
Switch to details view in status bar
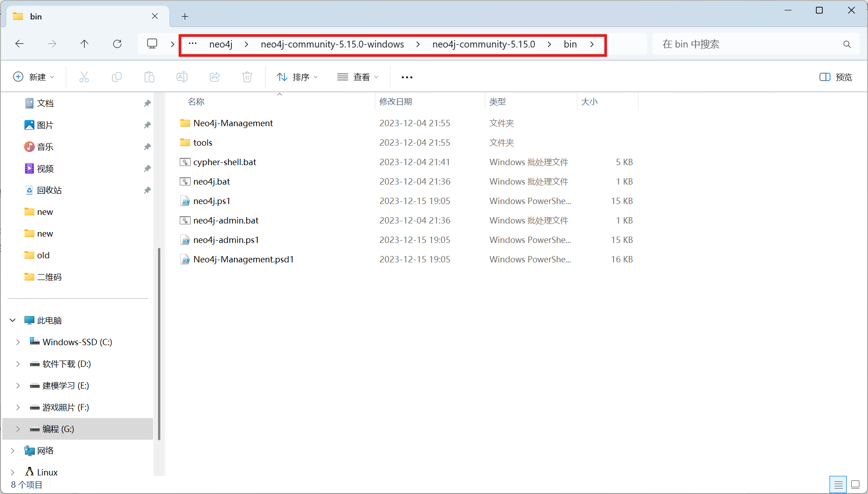point(838,484)
